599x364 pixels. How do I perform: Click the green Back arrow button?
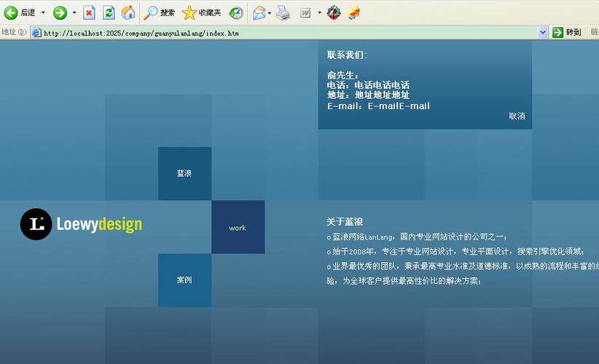click(11, 13)
